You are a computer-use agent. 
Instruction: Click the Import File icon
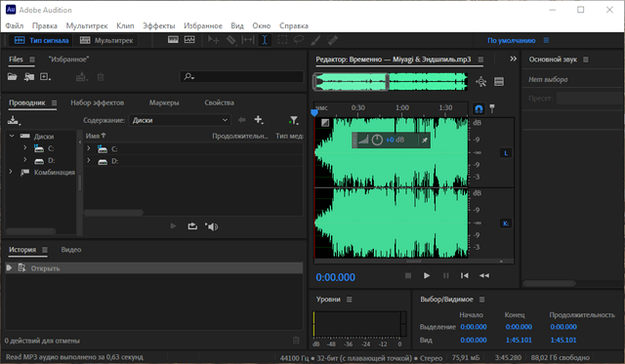click(29, 77)
